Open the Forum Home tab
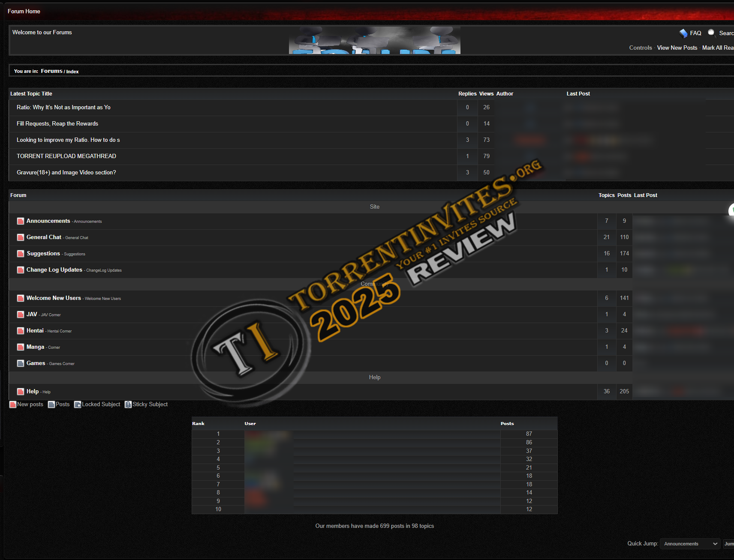 pyautogui.click(x=24, y=12)
